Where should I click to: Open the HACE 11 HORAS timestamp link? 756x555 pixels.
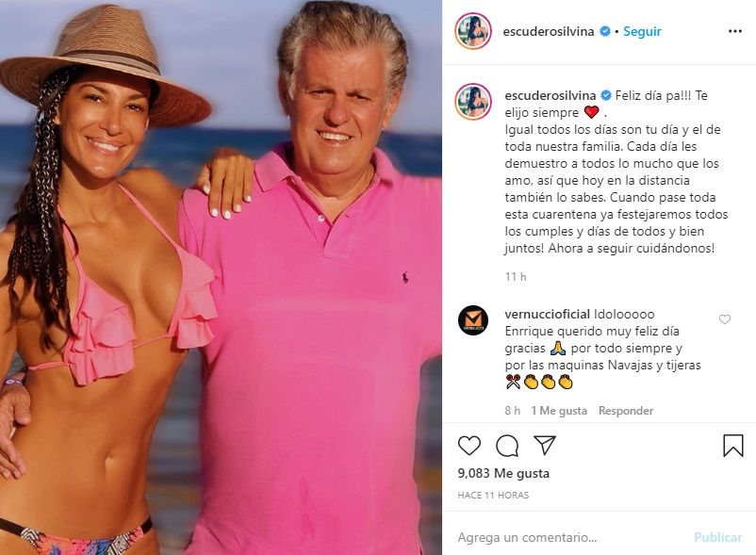tap(493, 495)
